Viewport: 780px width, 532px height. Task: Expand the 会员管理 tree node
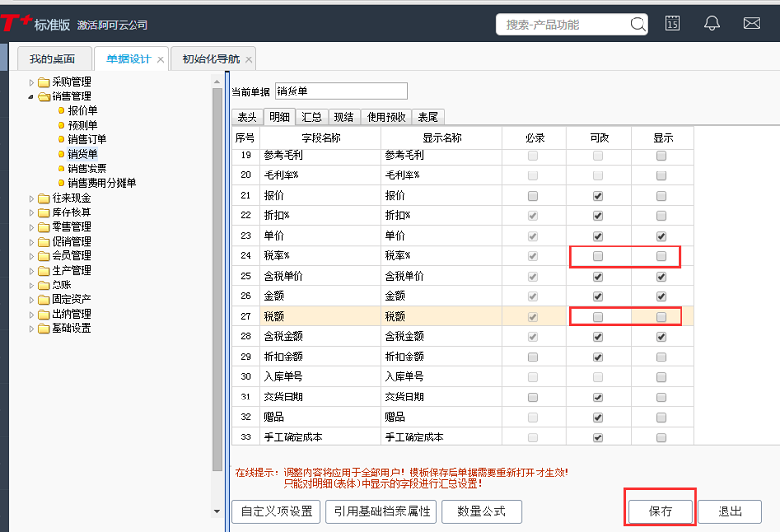click(31, 256)
